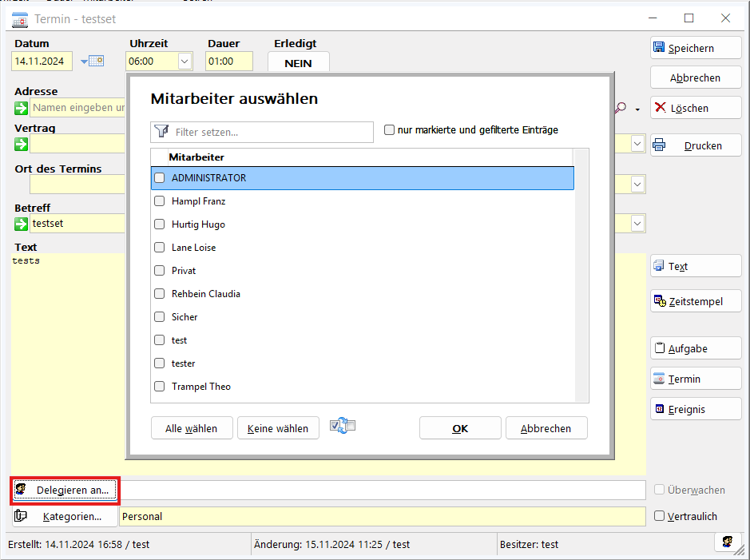750x560 pixels.
Task: Click the owner icon in status bar
Action: (x=728, y=542)
